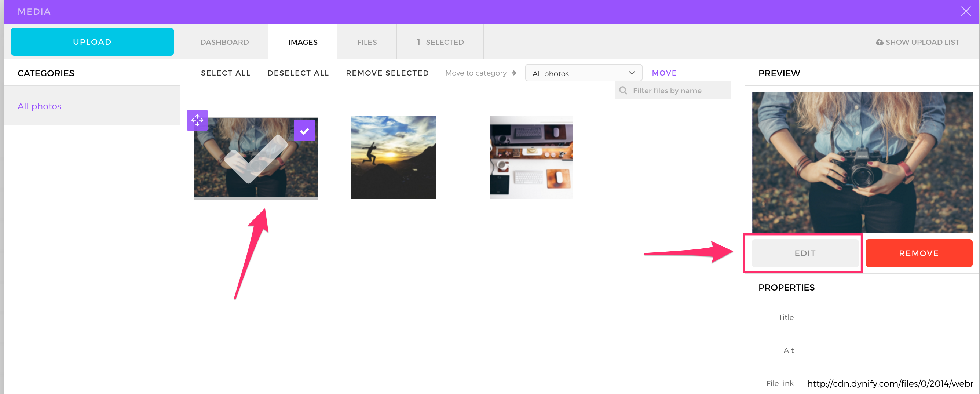Image resolution: width=980 pixels, height=394 pixels.
Task: Click Remove Selected
Action: [x=387, y=73]
